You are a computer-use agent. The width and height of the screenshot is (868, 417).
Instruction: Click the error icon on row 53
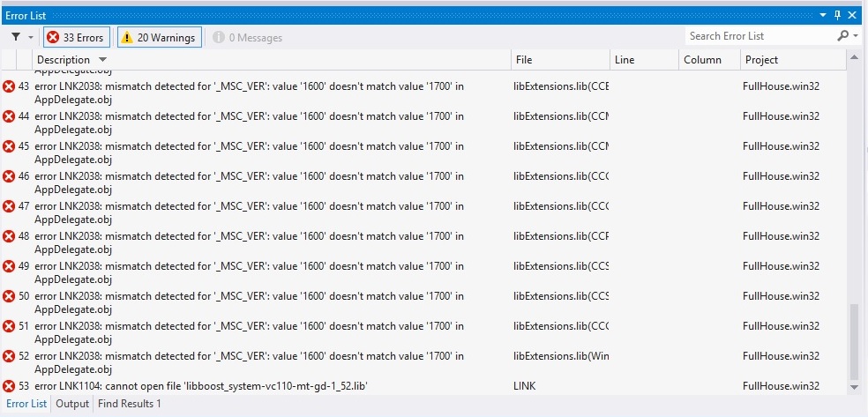(x=9, y=386)
